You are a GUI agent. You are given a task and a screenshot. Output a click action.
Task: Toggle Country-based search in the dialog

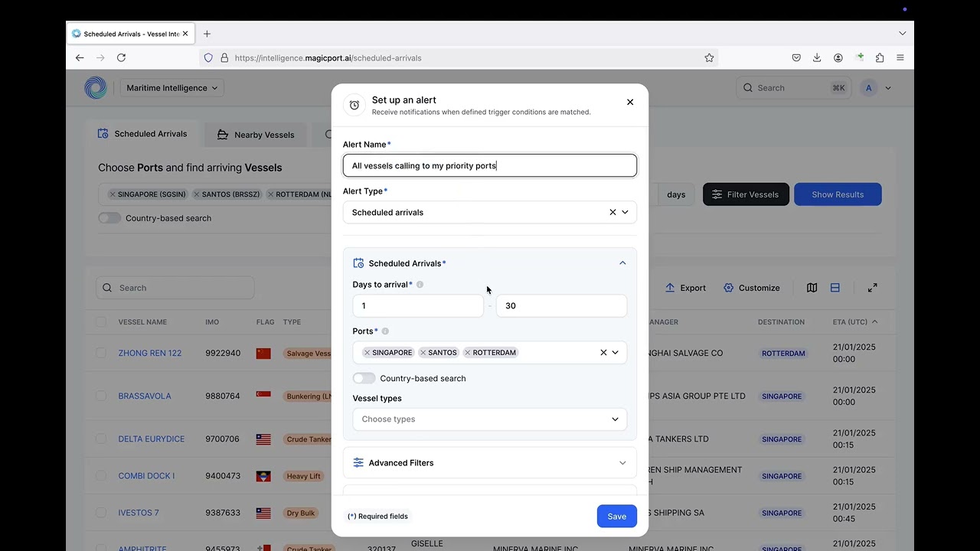[x=364, y=378]
